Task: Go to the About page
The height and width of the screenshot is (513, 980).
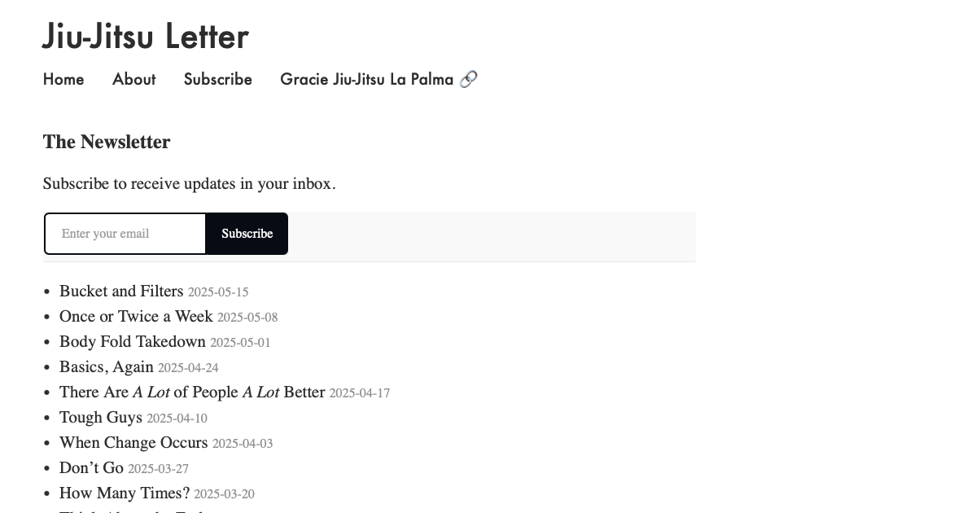Action: point(134,79)
